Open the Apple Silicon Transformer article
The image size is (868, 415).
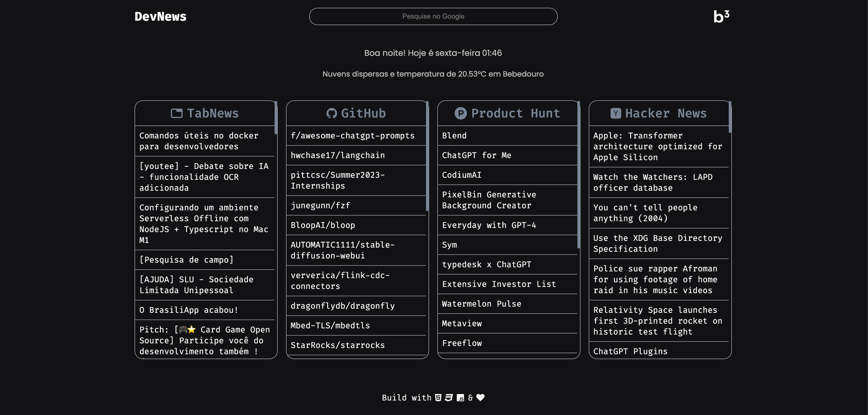657,146
